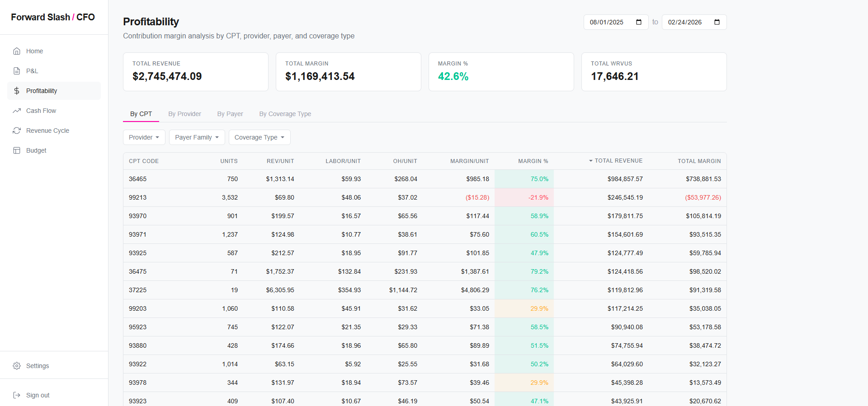Sort table by UNITS column header
The width and height of the screenshot is (868, 406).
point(229,161)
